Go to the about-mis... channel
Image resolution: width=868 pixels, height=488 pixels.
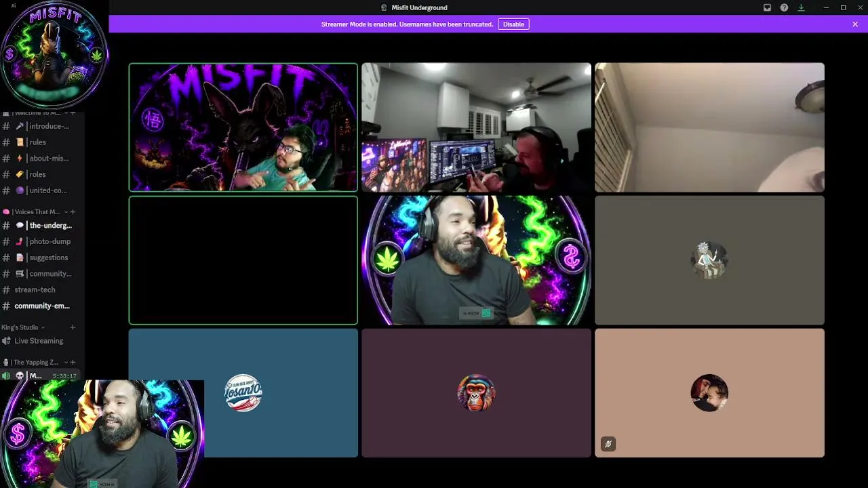[x=42, y=159]
